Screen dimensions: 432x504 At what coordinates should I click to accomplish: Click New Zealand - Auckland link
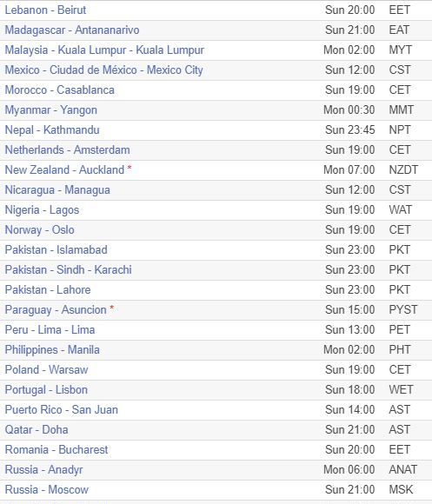point(64,169)
